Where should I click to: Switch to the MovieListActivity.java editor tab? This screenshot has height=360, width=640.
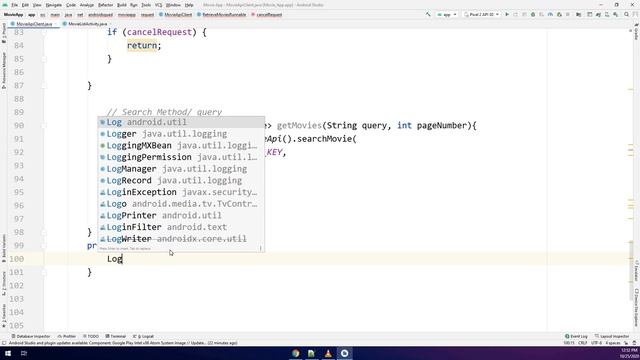pos(87,24)
